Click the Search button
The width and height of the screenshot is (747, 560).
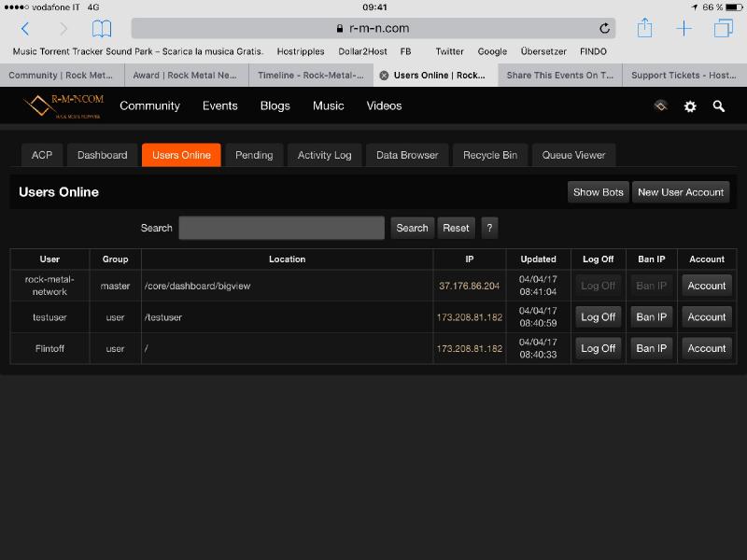[x=412, y=228]
